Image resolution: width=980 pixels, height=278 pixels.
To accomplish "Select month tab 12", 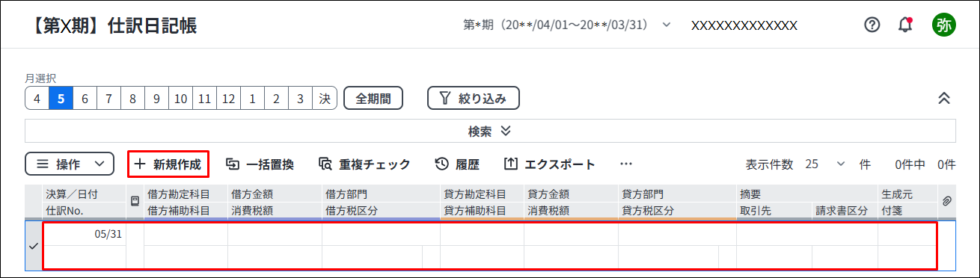I will pyautogui.click(x=229, y=98).
